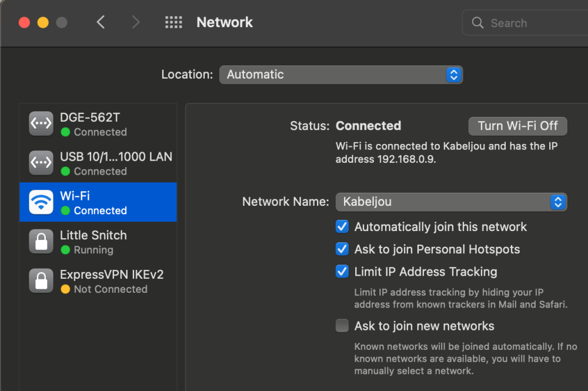588x391 pixels.
Task: Disable Limit IP Address Tracking checkbox
Action: tap(342, 272)
